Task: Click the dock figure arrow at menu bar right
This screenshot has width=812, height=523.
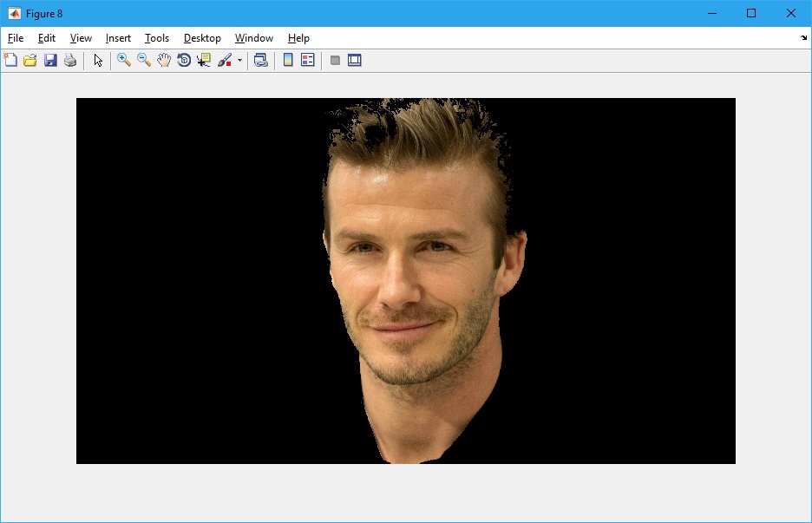Action: pos(803,38)
